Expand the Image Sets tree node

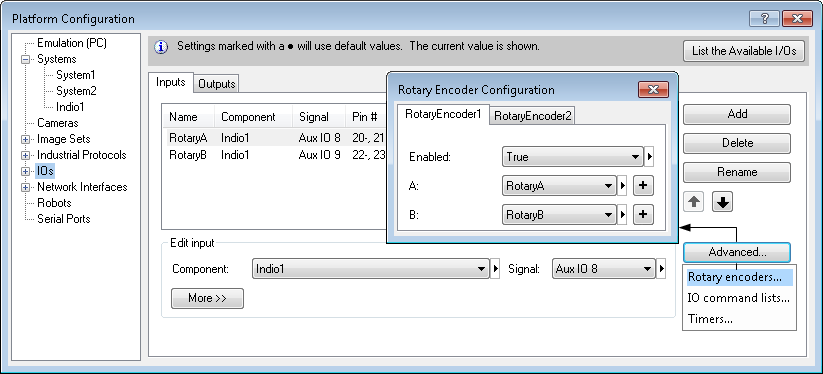(25, 140)
